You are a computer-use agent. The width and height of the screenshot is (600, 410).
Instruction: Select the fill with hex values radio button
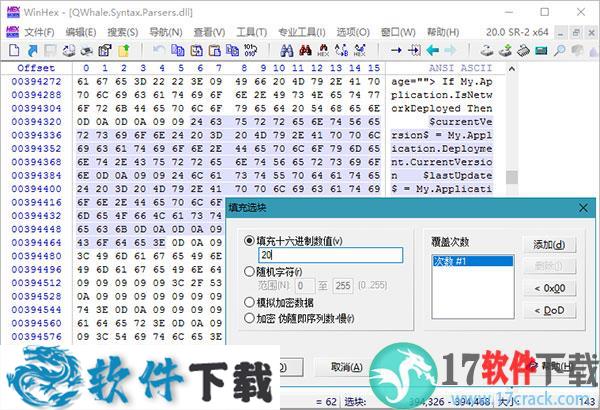coord(249,241)
